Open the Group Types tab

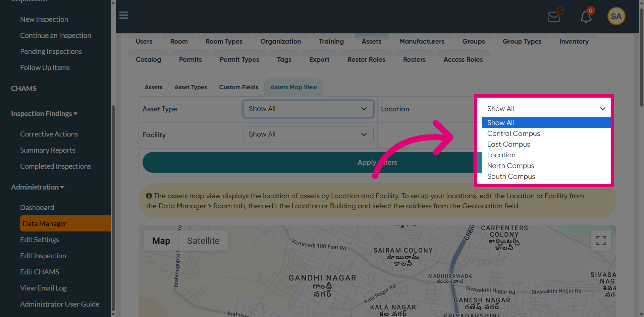click(x=522, y=42)
